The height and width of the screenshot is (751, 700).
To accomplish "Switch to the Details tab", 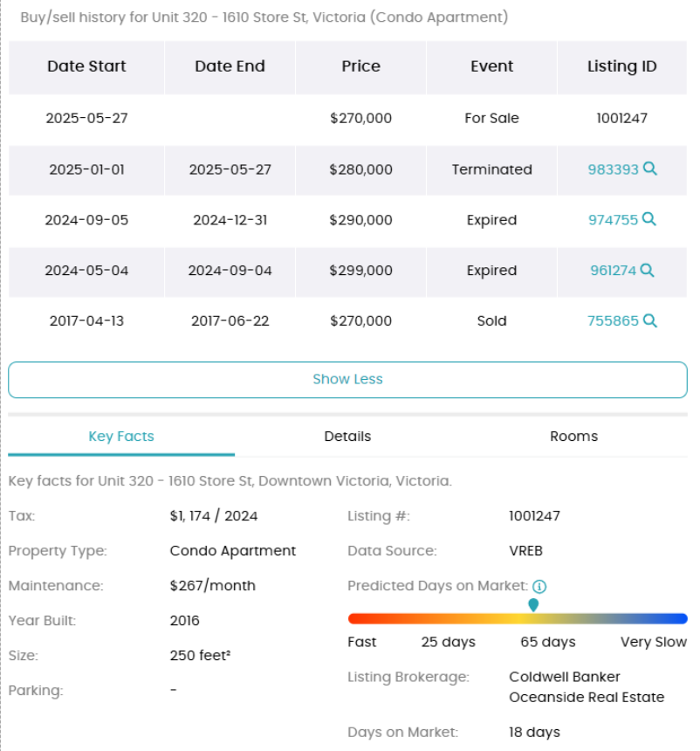I will click(x=347, y=437).
